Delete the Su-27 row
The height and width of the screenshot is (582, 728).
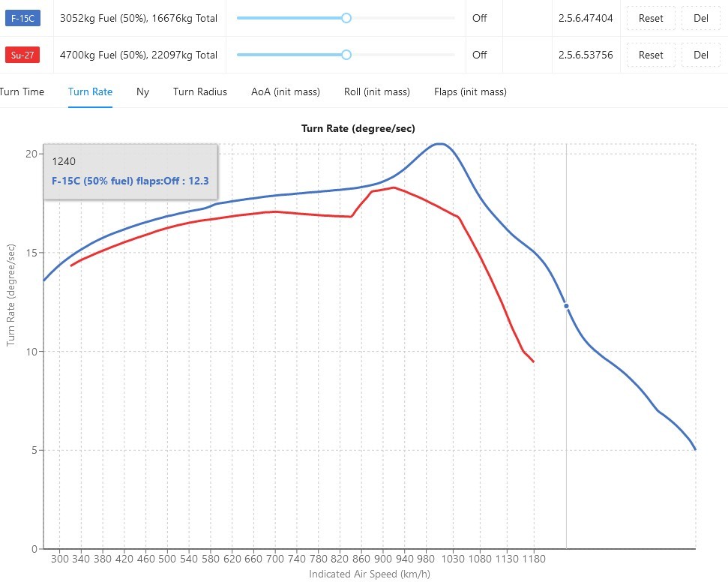[x=700, y=55]
